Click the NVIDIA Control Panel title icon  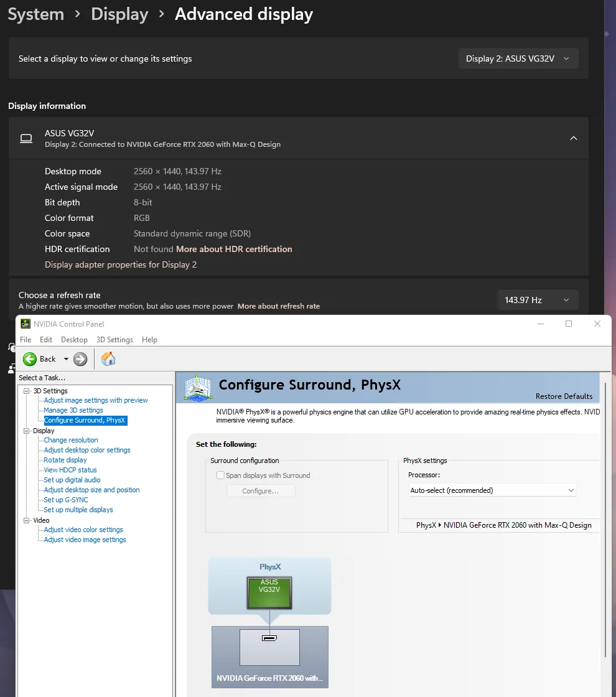pos(26,324)
